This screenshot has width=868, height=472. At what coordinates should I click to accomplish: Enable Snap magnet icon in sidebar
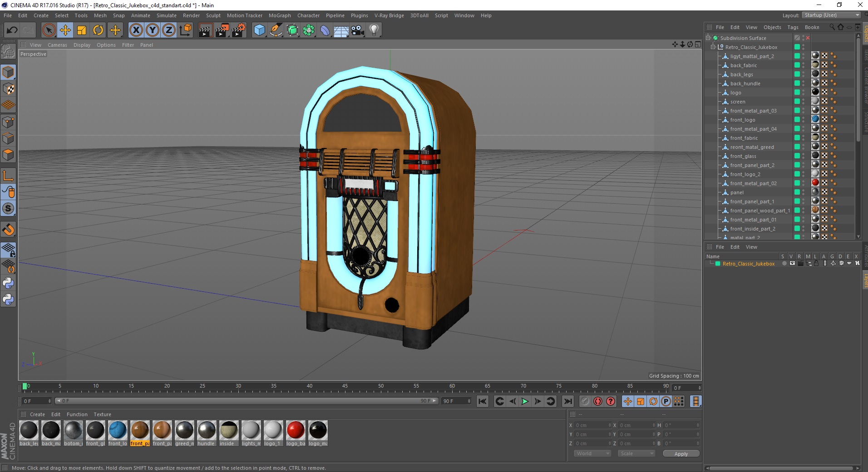(x=8, y=230)
